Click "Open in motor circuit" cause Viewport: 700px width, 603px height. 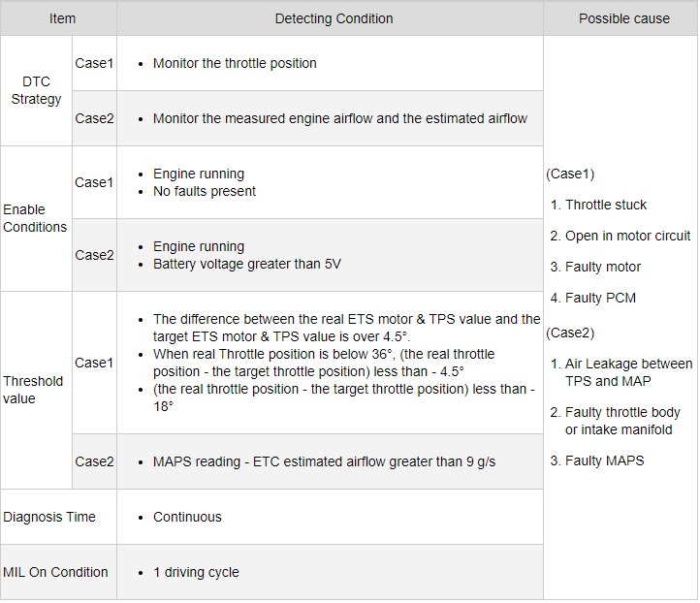[627, 236]
